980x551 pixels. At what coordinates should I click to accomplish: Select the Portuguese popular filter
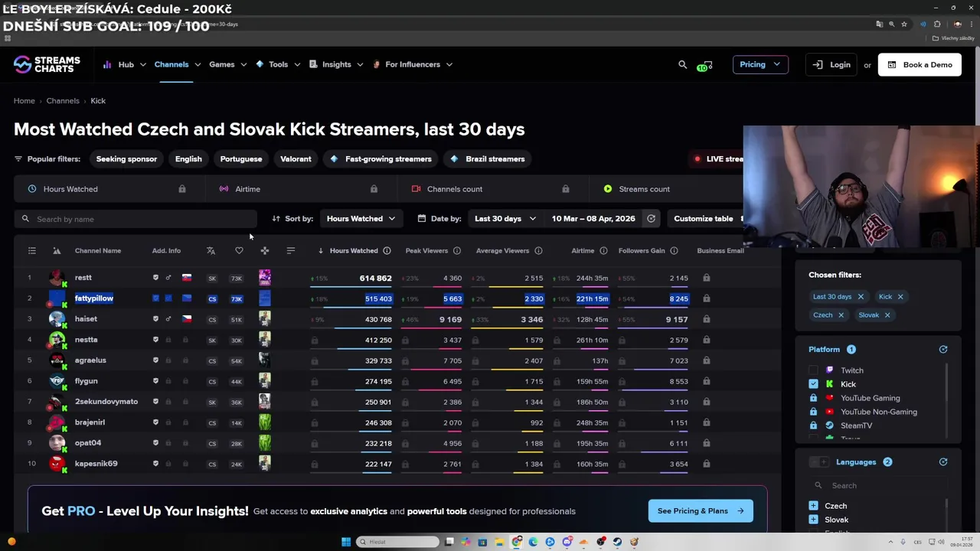(x=241, y=159)
